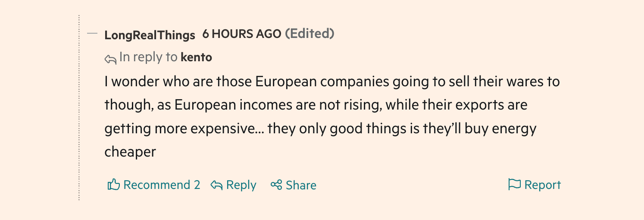Open the LongRealThings user profile

(x=150, y=35)
